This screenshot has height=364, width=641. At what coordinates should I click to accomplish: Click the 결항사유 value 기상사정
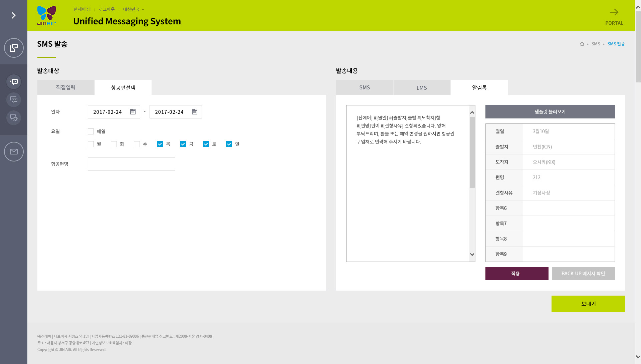click(x=569, y=193)
